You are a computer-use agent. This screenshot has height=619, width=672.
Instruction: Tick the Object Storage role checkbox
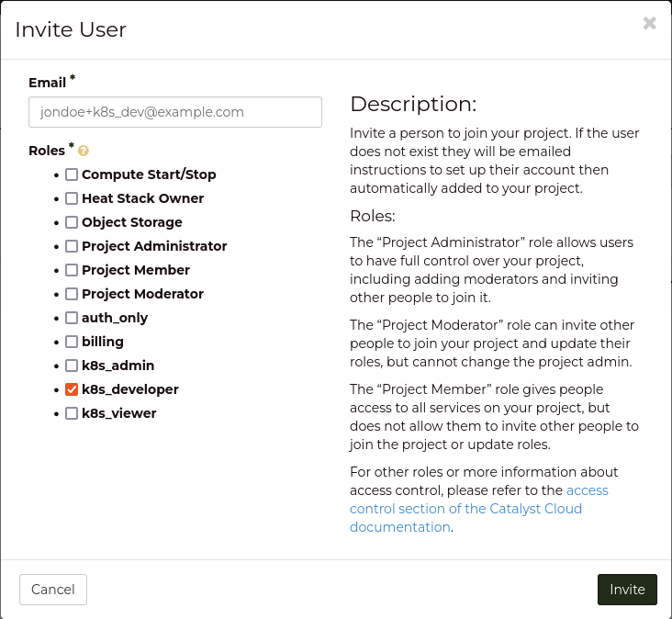tap(72, 222)
